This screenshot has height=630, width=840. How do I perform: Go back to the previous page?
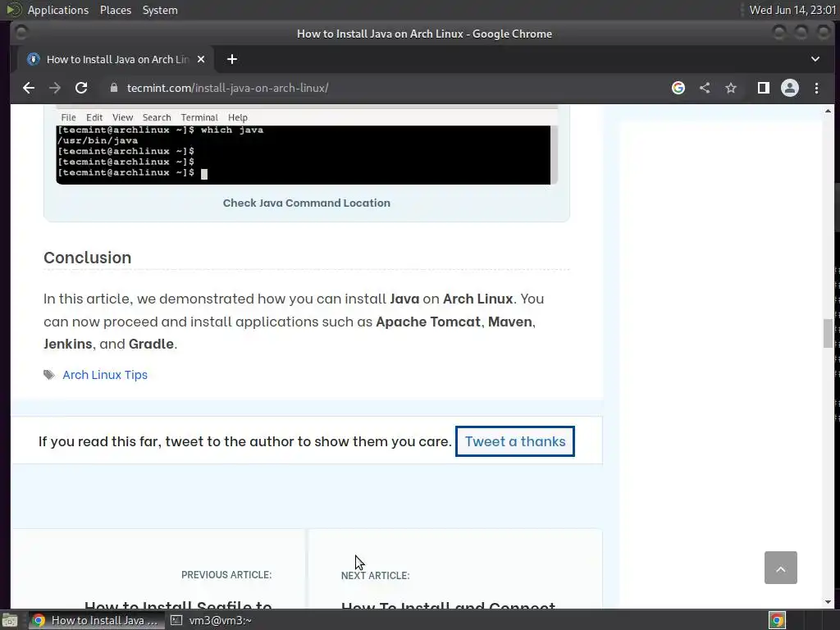click(29, 88)
